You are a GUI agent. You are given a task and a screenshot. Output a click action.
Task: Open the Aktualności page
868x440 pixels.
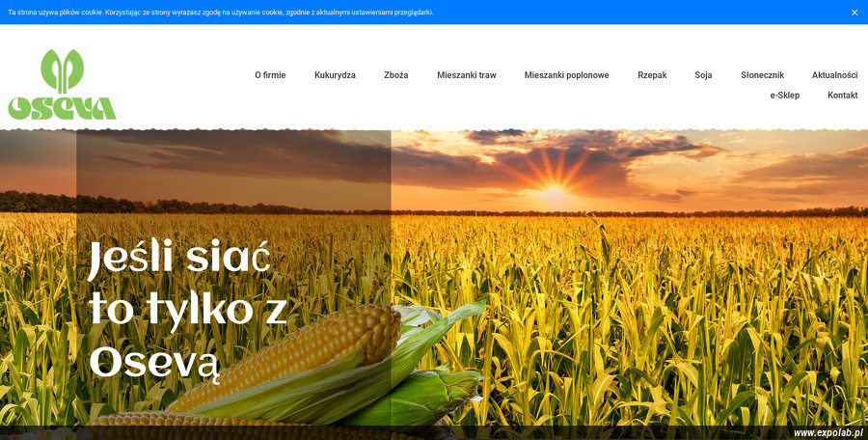click(x=834, y=75)
